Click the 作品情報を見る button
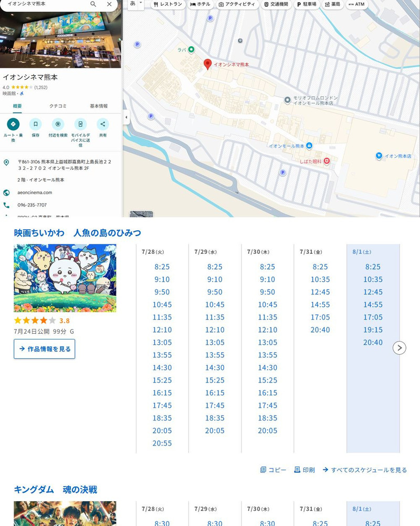The height and width of the screenshot is (526, 420). pos(44,349)
